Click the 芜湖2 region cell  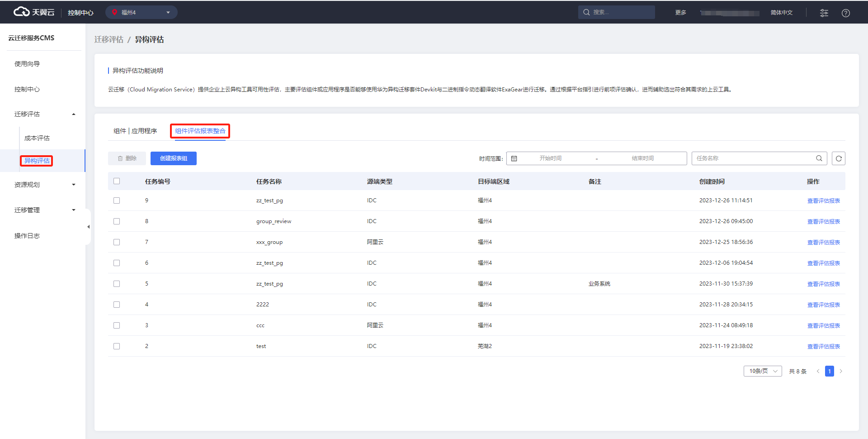(485, 346)
